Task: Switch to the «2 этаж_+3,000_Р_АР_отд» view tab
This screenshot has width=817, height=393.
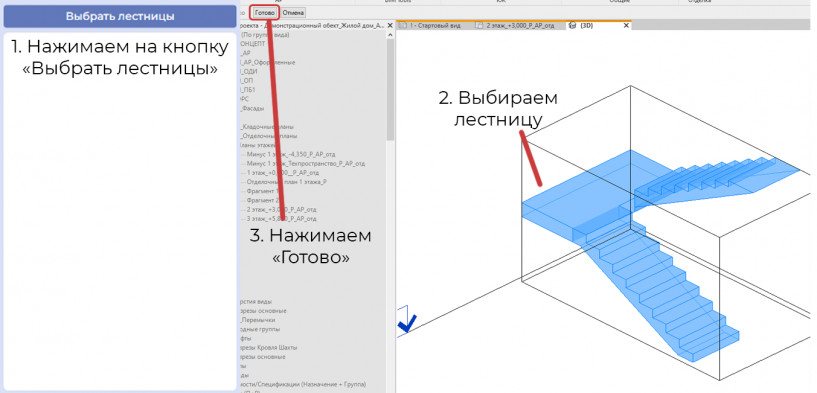Action: [x=520, y=25]
